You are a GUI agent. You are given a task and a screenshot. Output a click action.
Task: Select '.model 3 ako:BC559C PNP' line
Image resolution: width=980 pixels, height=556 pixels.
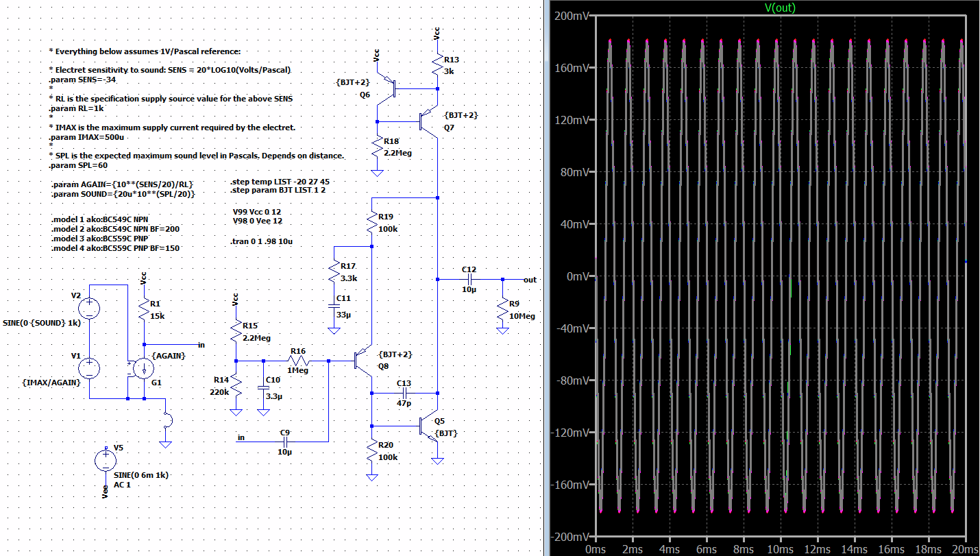(x=99, y=238)
